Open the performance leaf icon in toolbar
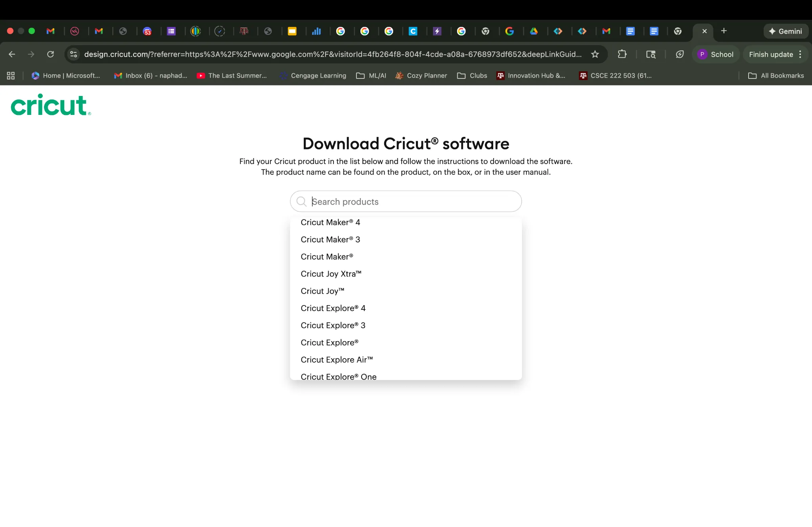812x527 pixels. click(680, 54)
